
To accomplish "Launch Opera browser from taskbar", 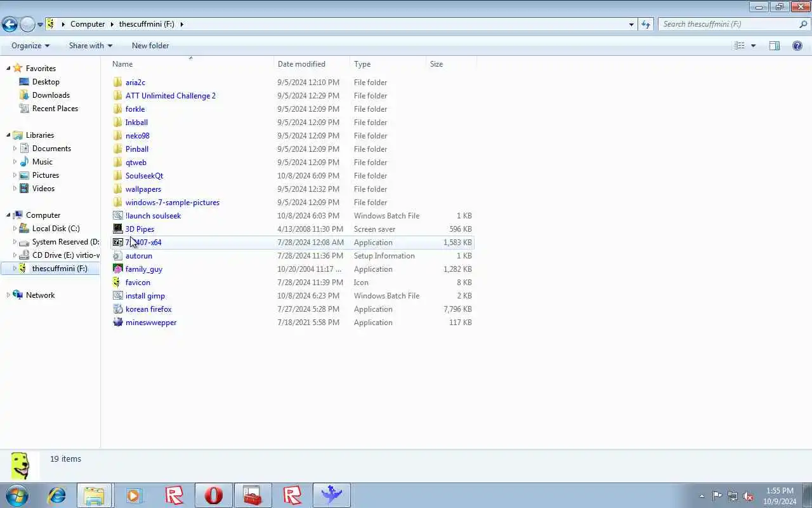I will [x=214, y=495].
